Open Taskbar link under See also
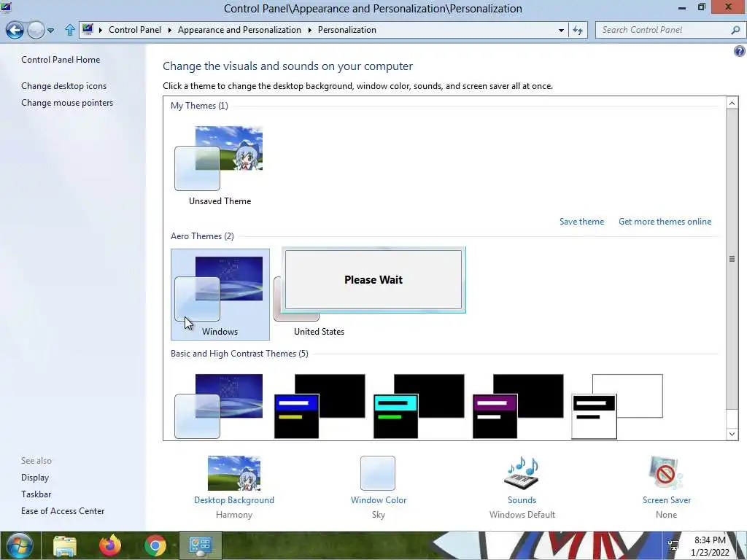This screenshot has width=747, height=560. click(36, 494)
